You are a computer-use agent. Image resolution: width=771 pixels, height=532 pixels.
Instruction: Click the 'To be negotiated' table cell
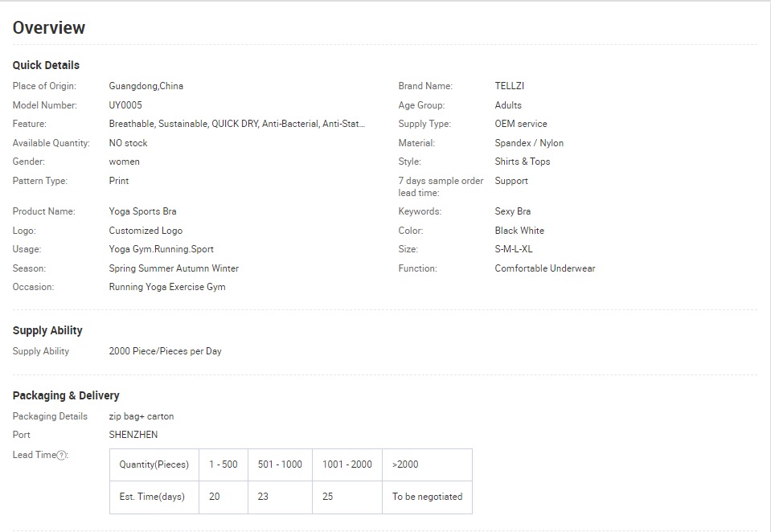tap(427, 497)
